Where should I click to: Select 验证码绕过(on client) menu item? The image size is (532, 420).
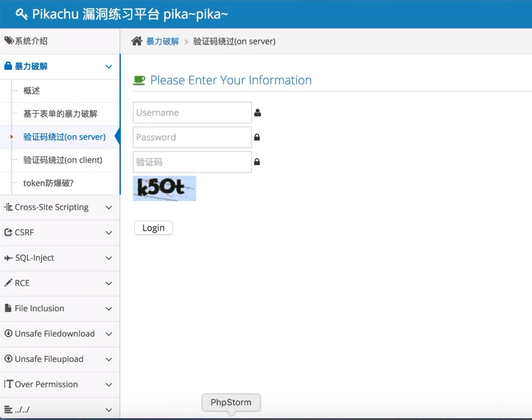pos(59,160)
